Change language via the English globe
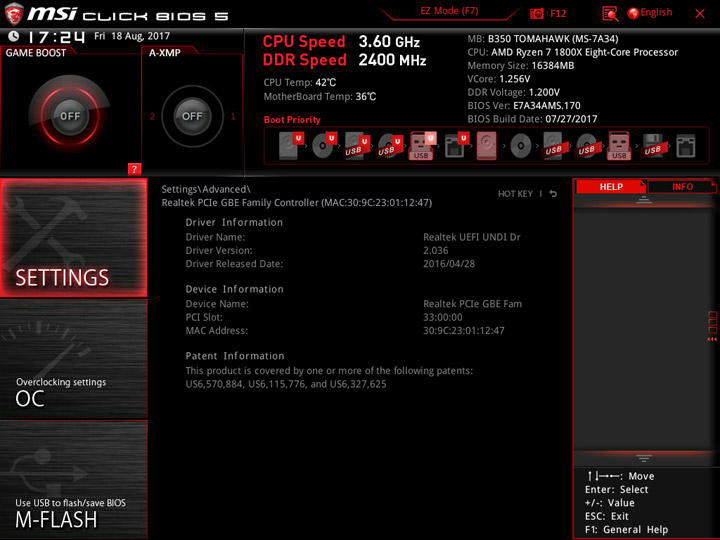720x540 pixels. [650, 13]
